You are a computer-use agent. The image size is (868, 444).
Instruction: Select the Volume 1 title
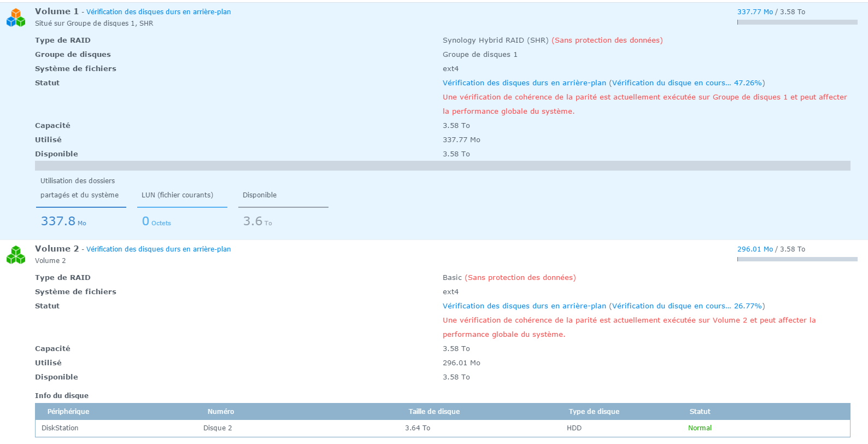(x=57, y=11)
